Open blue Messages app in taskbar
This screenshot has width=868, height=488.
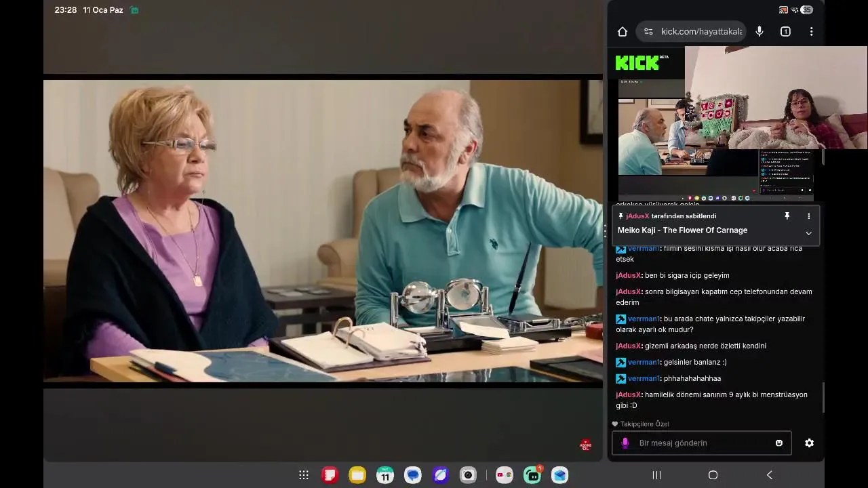point(413,475)
